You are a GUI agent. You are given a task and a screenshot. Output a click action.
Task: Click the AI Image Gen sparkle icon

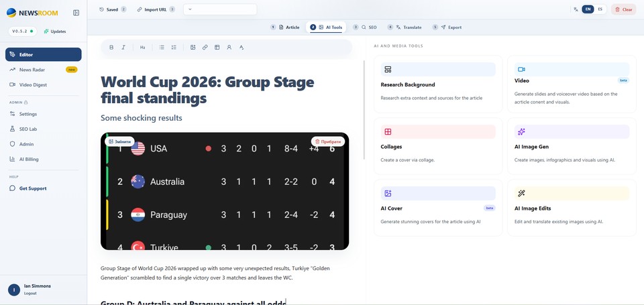point(522,132)
